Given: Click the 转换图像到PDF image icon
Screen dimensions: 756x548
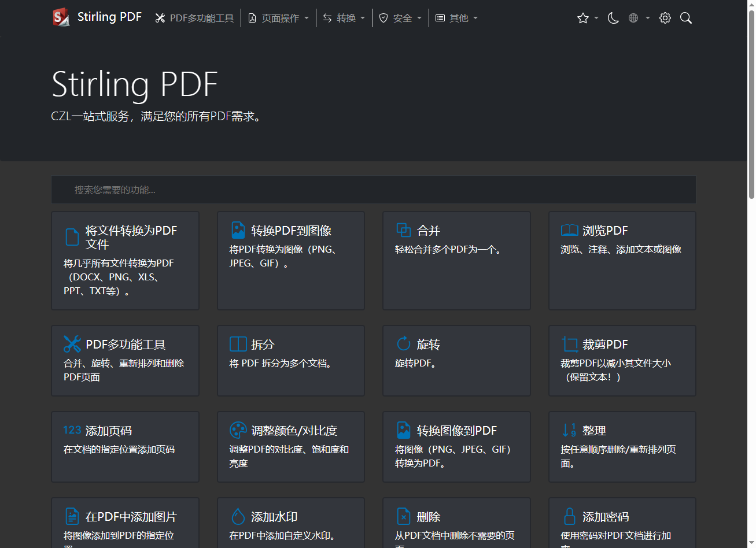Looking at the screenshot, I should point(403,430).
